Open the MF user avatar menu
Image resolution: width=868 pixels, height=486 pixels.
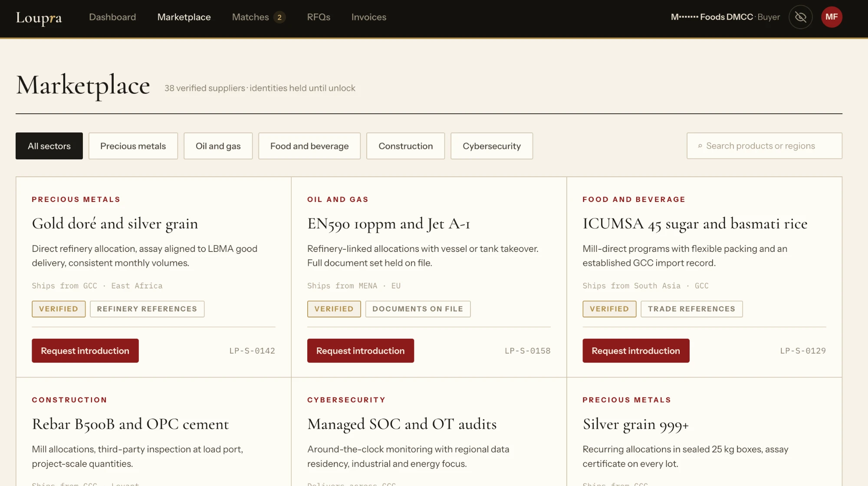pyautogui.click(x=832, y=17)
